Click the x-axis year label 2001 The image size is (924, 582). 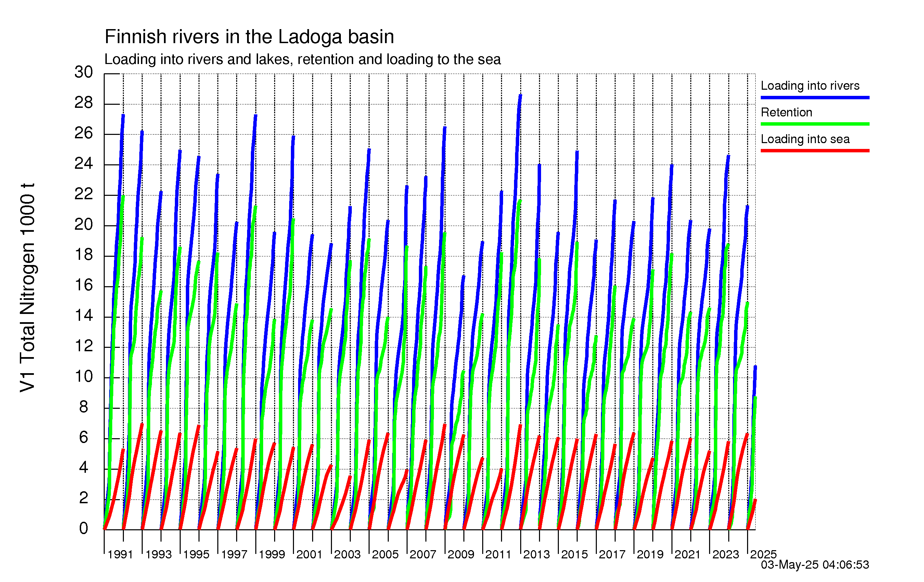[x=309, y=554]
